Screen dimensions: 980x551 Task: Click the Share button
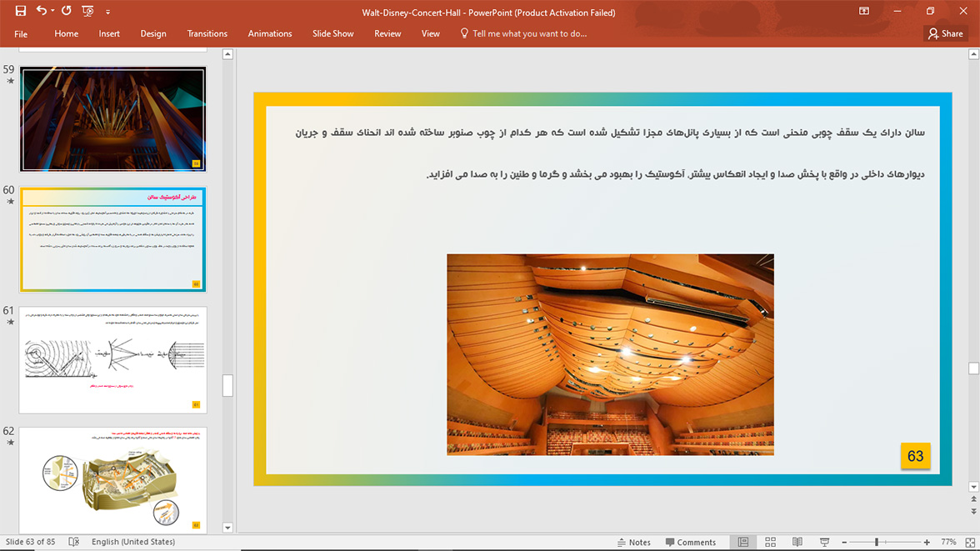coord(945,34)
